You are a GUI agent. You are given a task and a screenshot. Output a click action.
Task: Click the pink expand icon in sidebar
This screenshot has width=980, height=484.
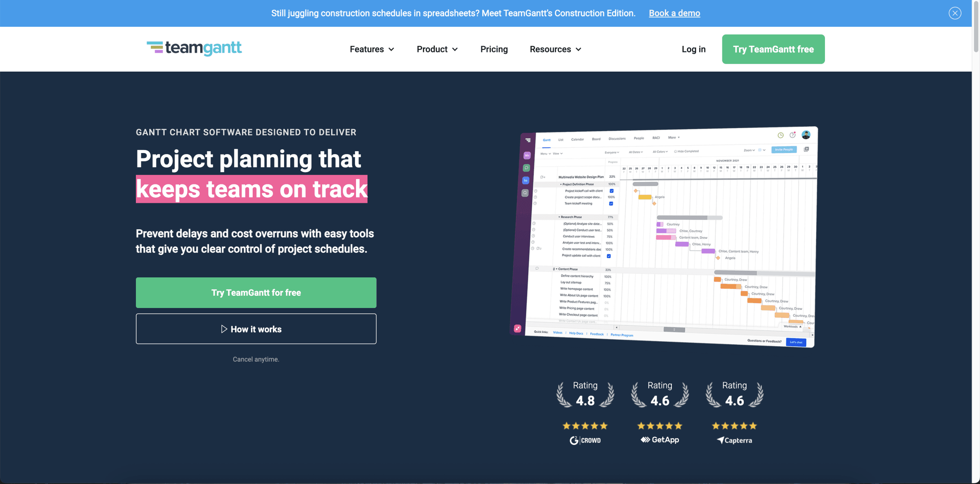click(x=518, y=328)
